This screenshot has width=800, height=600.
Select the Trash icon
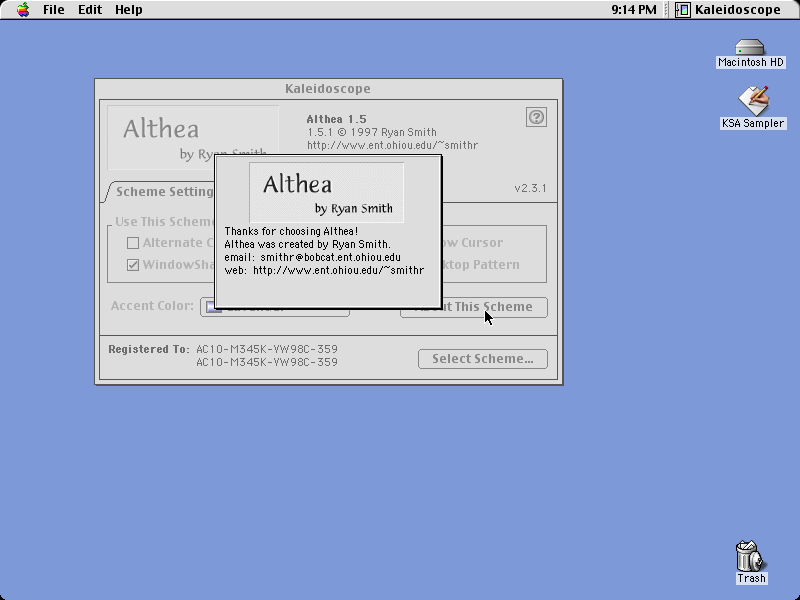pos(750,556)
